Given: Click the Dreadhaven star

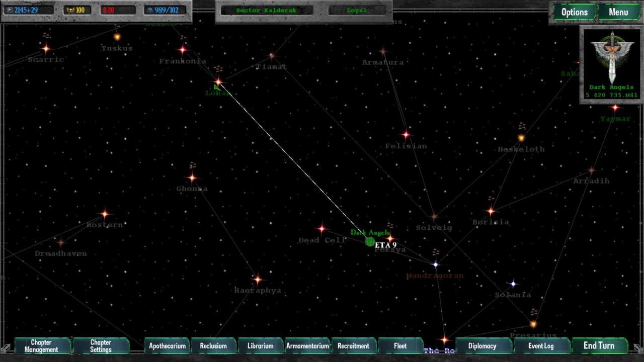Looking at the screenshot, I should (60, 243).
